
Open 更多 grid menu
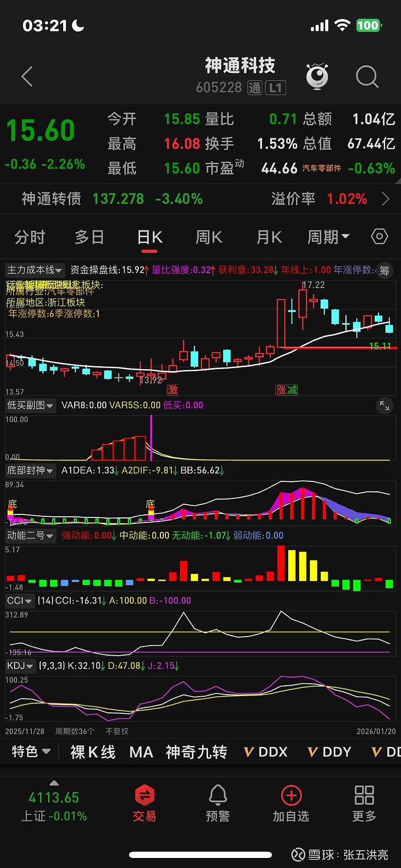click(364, 803)
